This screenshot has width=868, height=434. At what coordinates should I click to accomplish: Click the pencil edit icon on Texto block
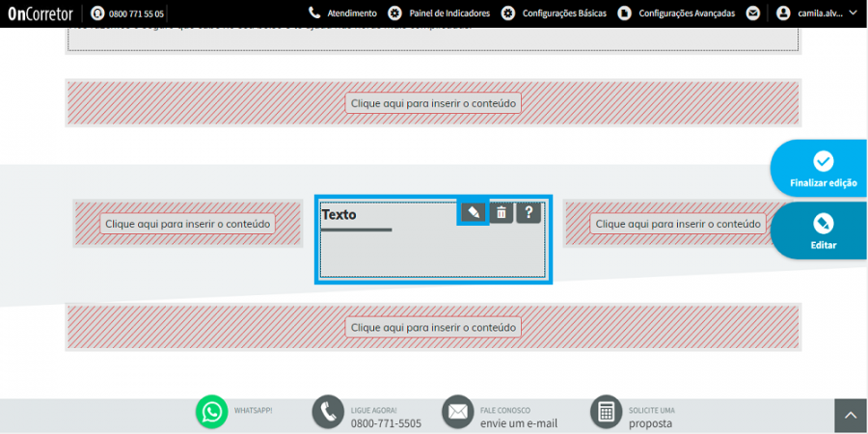click(474, 212)
